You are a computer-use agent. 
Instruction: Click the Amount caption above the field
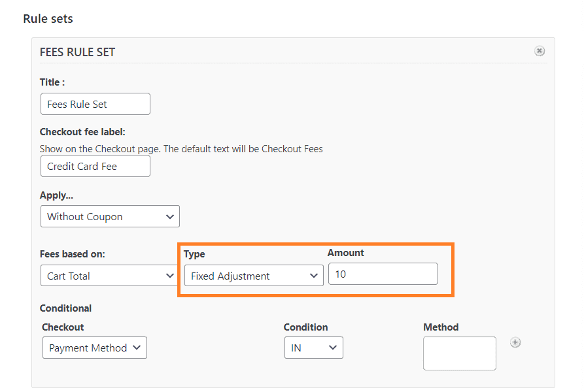[346, 253]
